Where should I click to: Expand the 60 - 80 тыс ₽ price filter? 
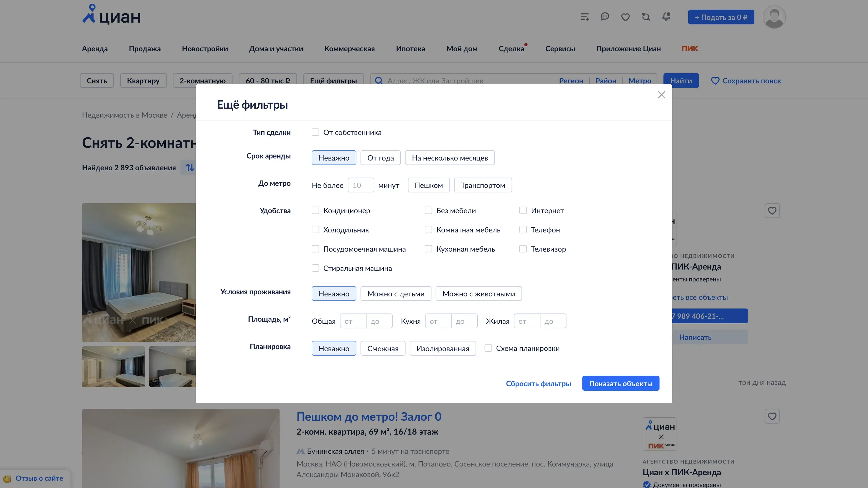click(268, 80)
